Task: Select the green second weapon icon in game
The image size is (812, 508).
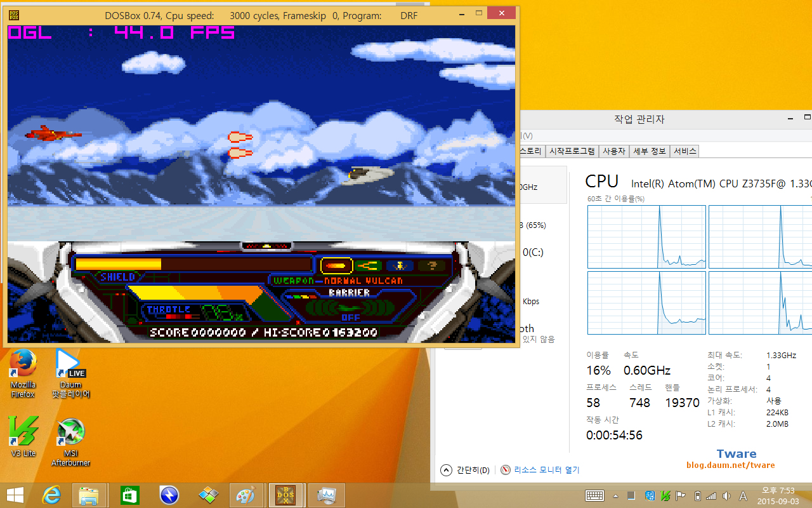Action: coord(368,265)
